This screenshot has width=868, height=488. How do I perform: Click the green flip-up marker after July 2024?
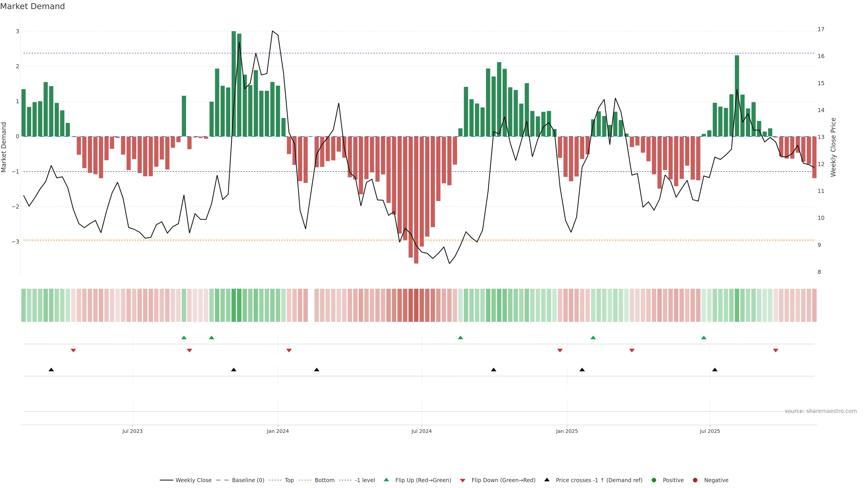point(460,338)
